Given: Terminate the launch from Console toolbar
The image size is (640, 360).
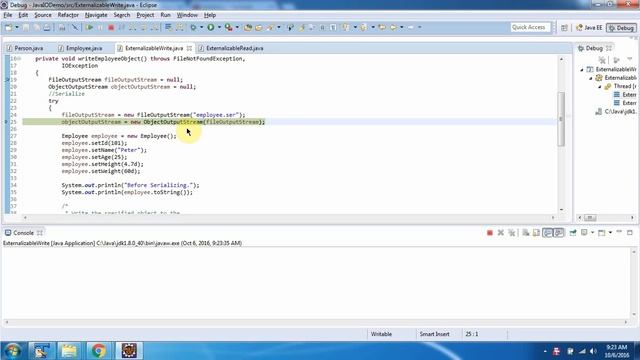Looking at the screenshot, I should coord(490,233).
